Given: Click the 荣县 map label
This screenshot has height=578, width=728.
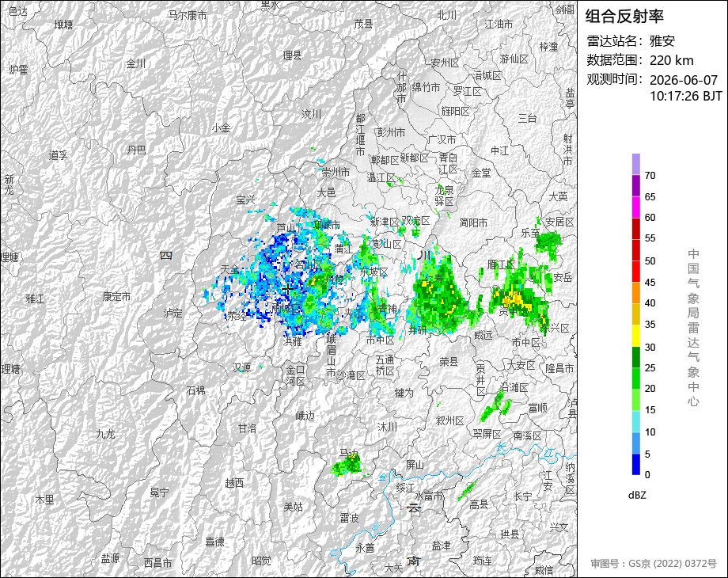Looking at the screenshot, I should (x=449, y=362).
